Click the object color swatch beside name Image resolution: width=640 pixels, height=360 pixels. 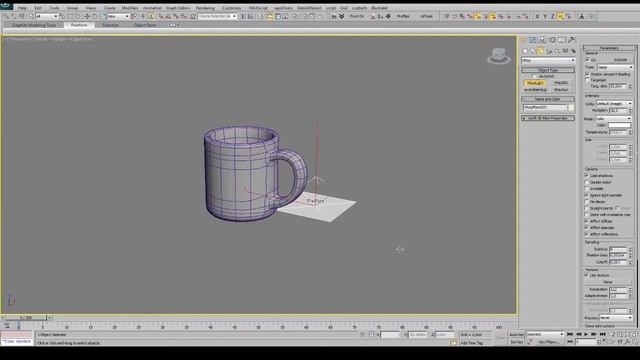click(571, 107)
